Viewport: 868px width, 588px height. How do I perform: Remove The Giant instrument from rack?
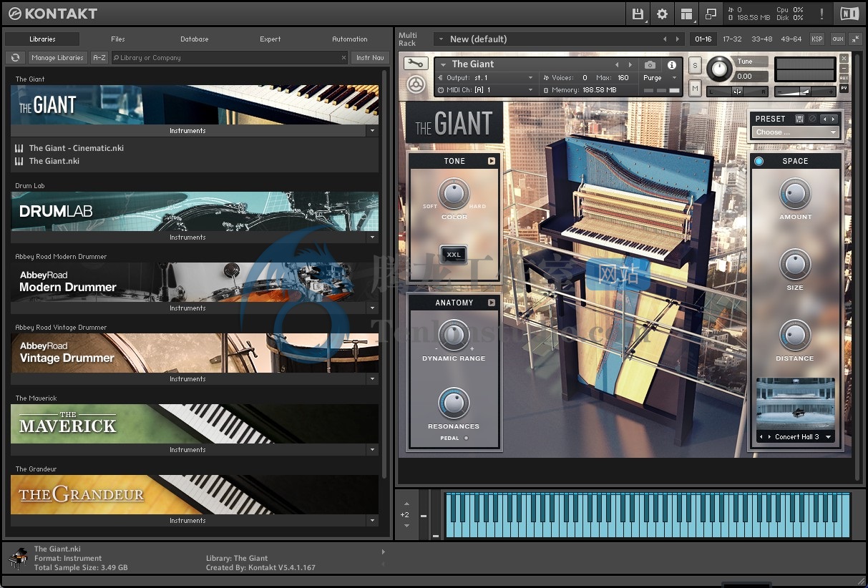click(x=844, y=59)
